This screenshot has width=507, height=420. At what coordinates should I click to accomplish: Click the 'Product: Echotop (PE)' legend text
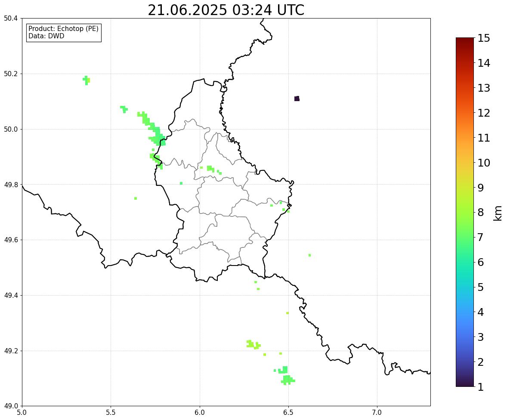tap(63, 29)
